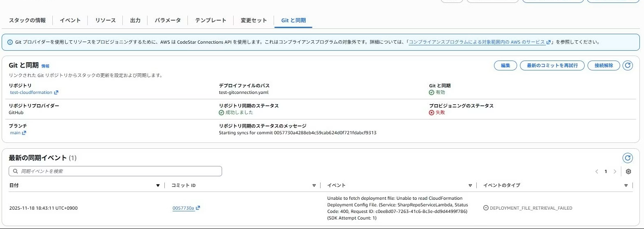Viewport: 644px width, 229px height.
Task: Click the 編集 button
Action: pyautogui.click(x=506, y=65)
